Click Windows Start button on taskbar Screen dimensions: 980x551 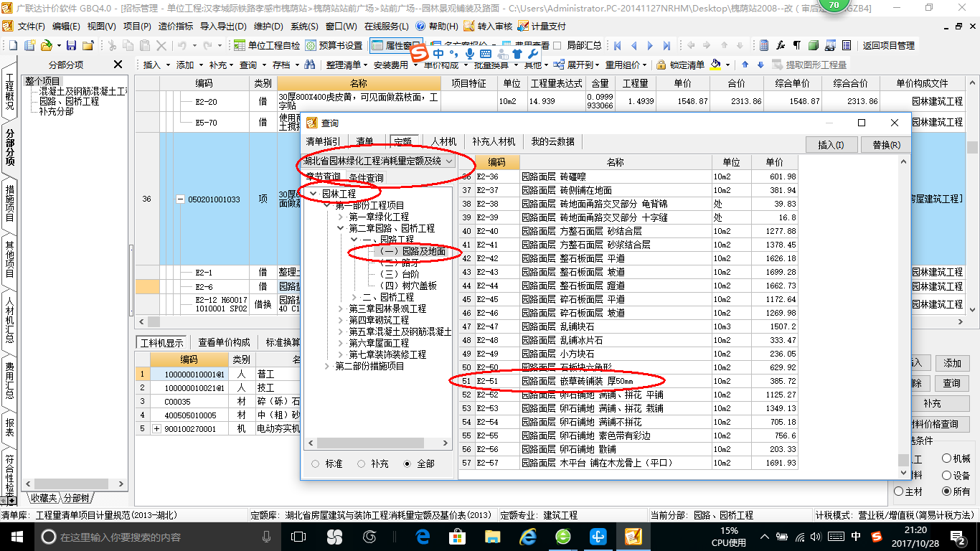[x=17, y=536]
